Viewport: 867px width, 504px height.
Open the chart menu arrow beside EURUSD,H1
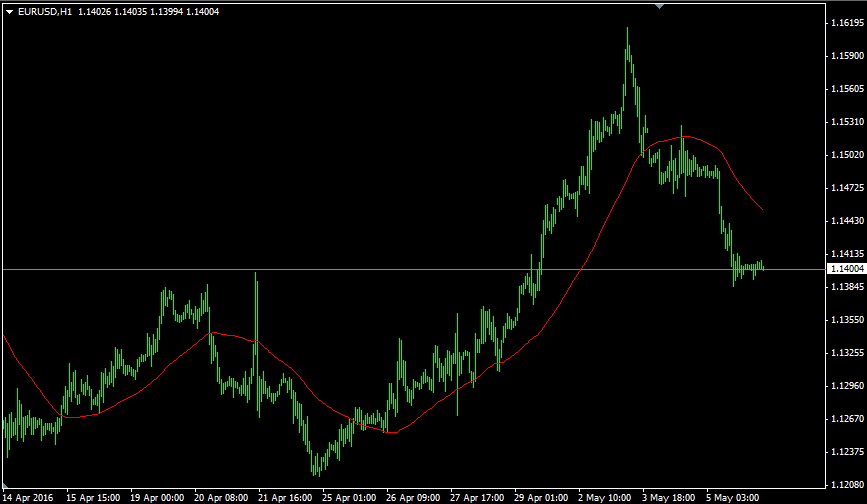tap(9, 12)
